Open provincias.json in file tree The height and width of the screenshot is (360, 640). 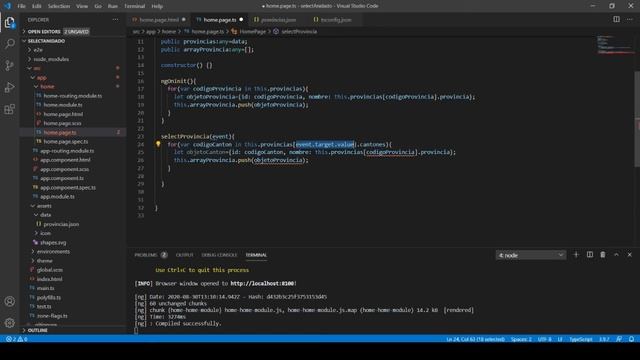coord(61,224)
